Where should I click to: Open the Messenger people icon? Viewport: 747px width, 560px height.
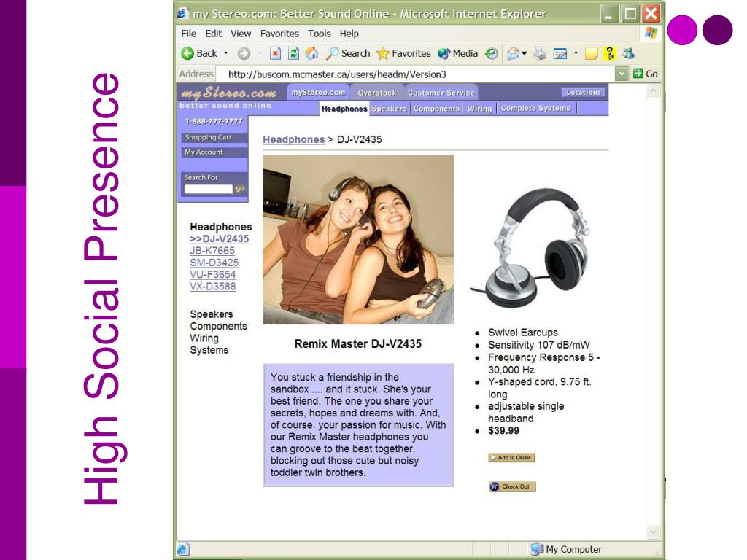pyautogui.click(x=628, y=53)
